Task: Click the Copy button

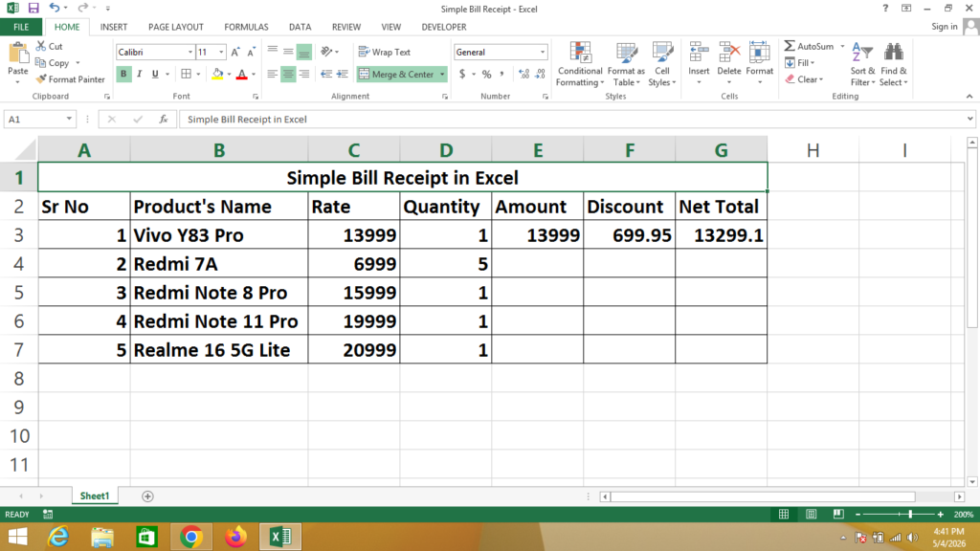Action: [53, 62]
